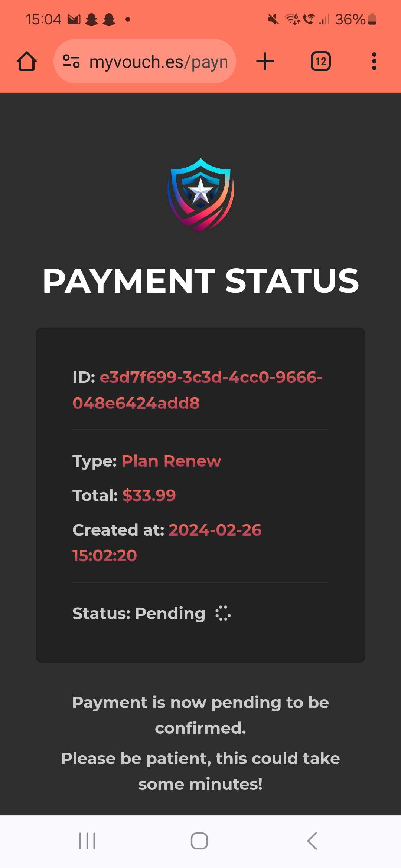Tap the Status: Pending label
Image resolution: width=401 pixels, height=868 pixels.
(x=139, y=614)
